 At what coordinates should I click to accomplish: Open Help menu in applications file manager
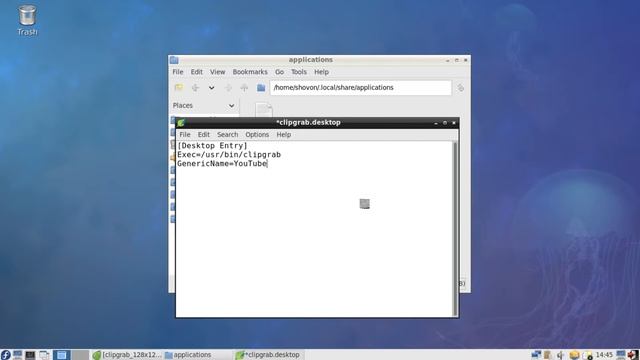321,72
